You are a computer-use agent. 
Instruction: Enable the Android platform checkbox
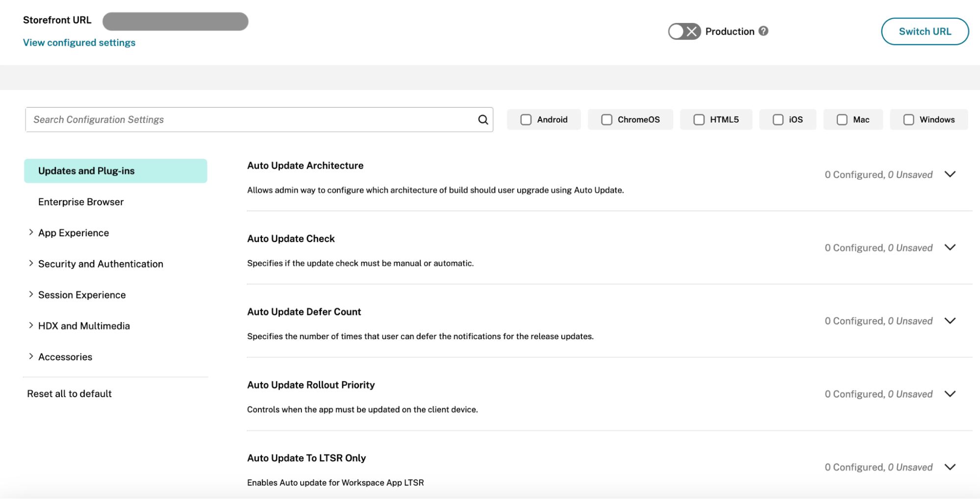click(526, 120)
